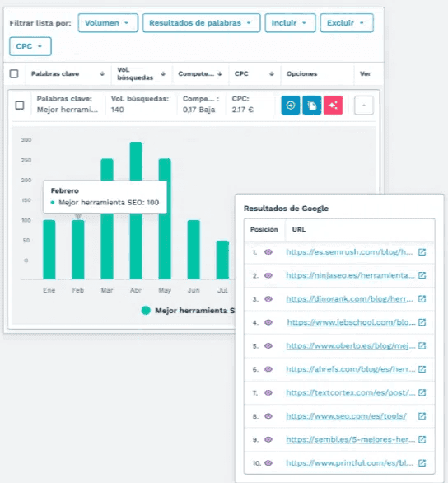
Task: Click the Abr bar in chart
Action: (136, 210)
